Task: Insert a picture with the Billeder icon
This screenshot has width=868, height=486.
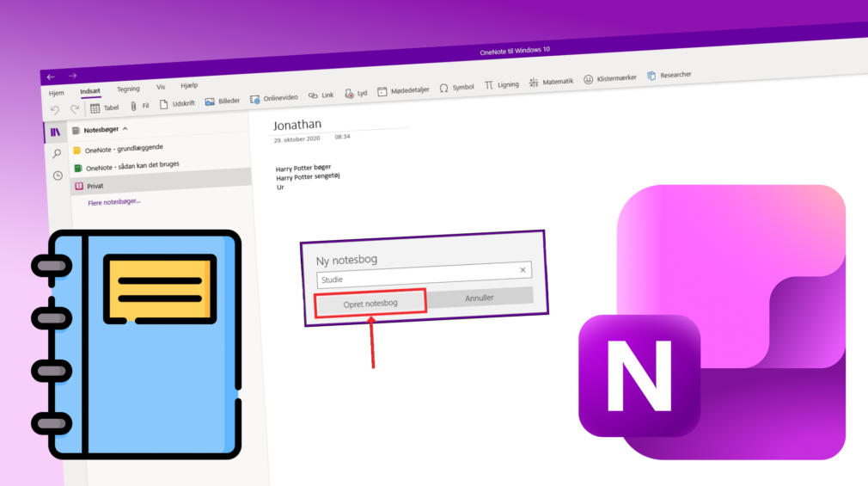Action: [x=211, y=101]
